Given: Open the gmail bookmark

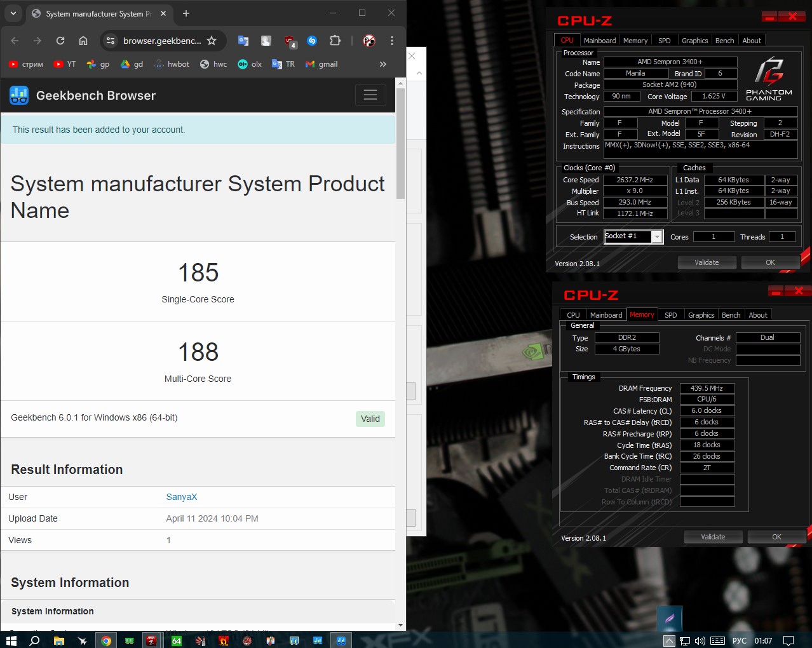Looking at the screenshot, I should (321, 64).
